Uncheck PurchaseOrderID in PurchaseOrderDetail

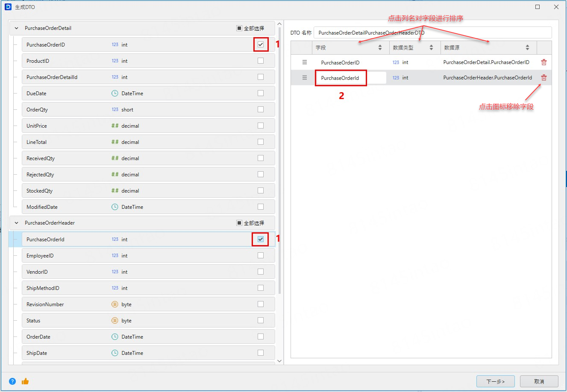tap(261, 44)
